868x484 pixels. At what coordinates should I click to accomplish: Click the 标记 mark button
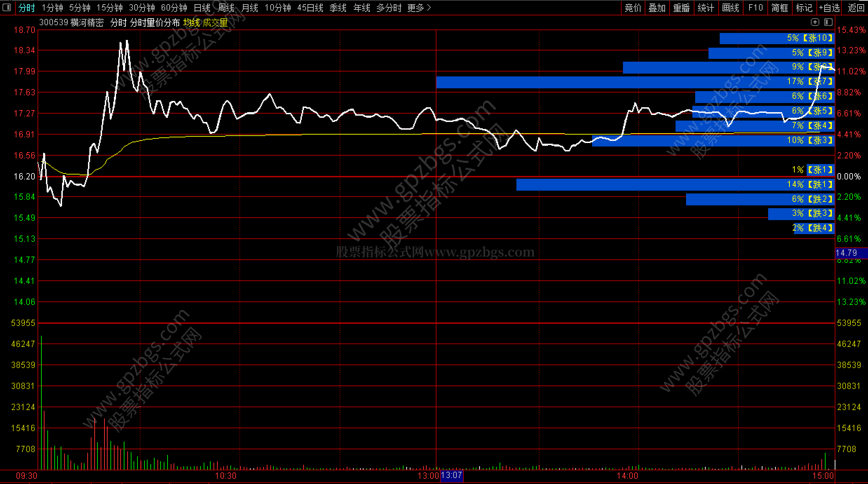(804, 8)
